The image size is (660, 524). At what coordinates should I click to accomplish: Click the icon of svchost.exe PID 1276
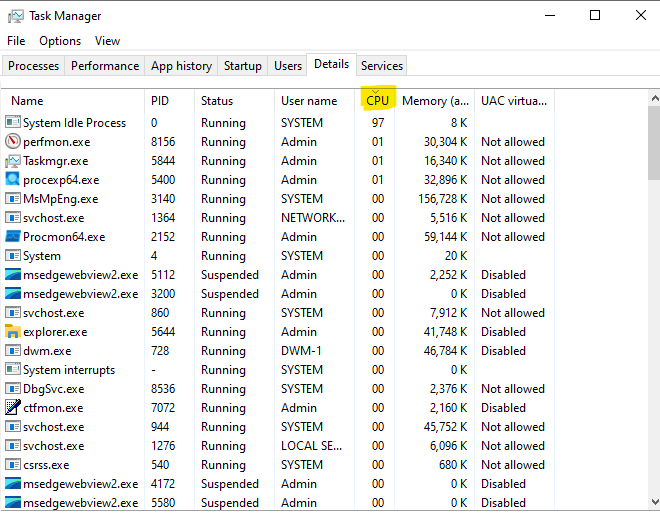[x=13, y=445]
